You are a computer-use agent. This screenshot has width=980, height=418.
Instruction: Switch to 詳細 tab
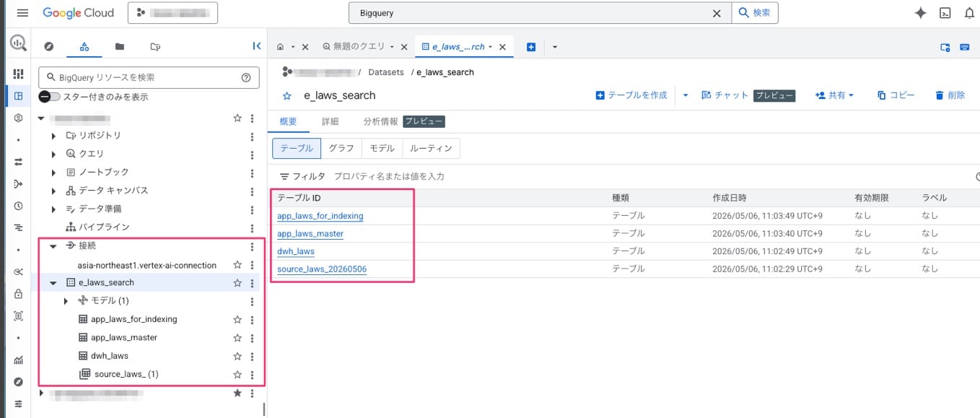pos(330,121)
